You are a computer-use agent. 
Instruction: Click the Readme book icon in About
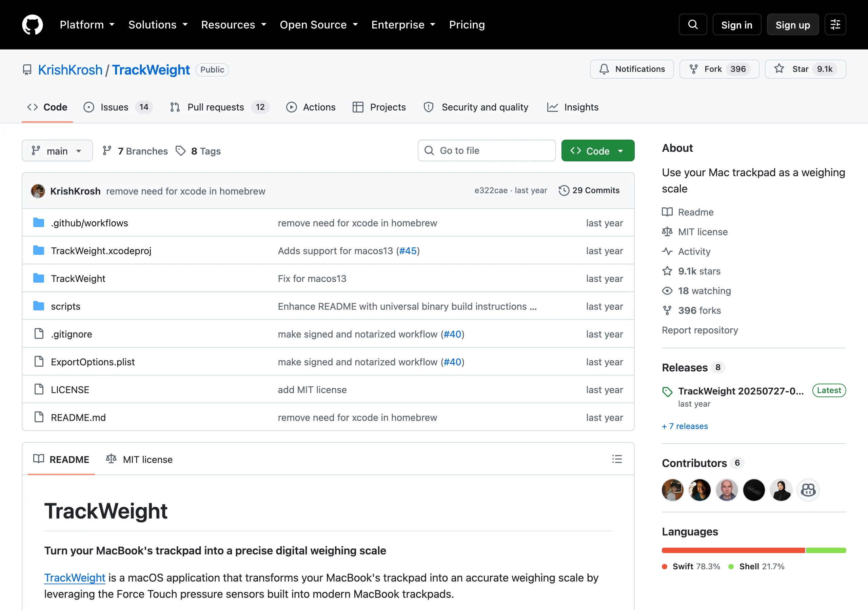667,212
